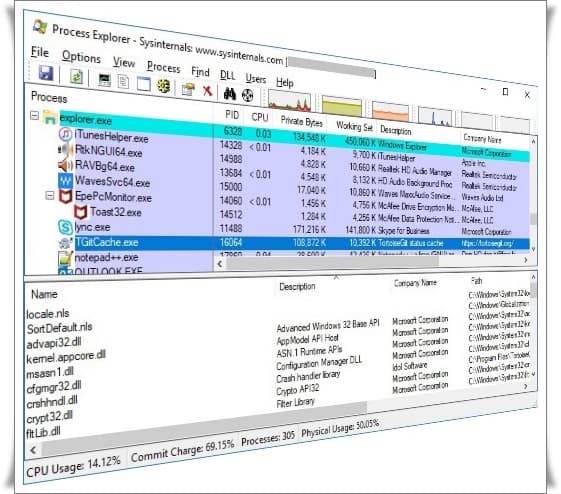The height and width of the screenshot is (494, 561).
Task: Click the CPU Usage 14.12% status bar entry
Action: [x=74, y=467]
